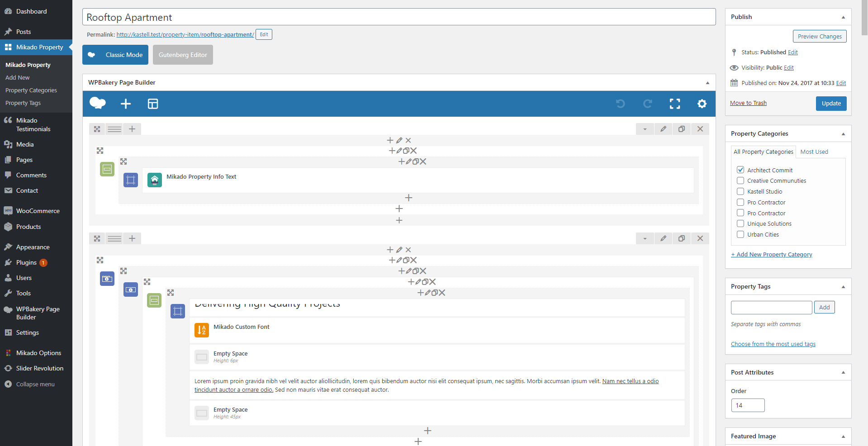Open the Templates layout icon
Screen dimensions: 868x446
click(153, 104)
